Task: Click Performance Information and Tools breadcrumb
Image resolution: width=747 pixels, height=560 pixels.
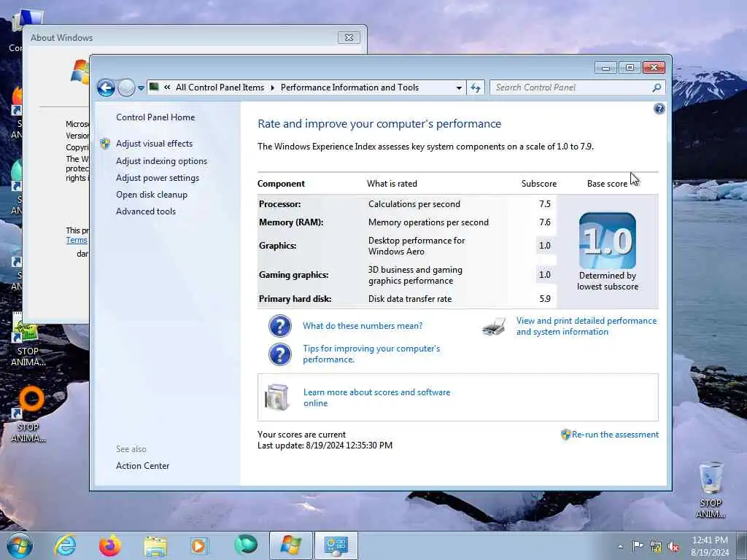Action: [x=349, y=87]
